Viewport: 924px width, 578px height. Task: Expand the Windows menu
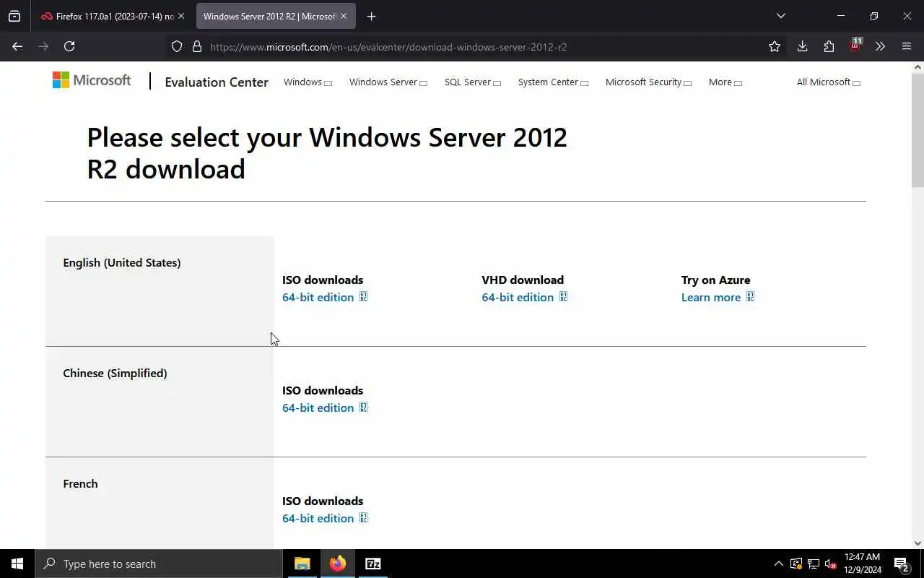[x=308, y=82]
